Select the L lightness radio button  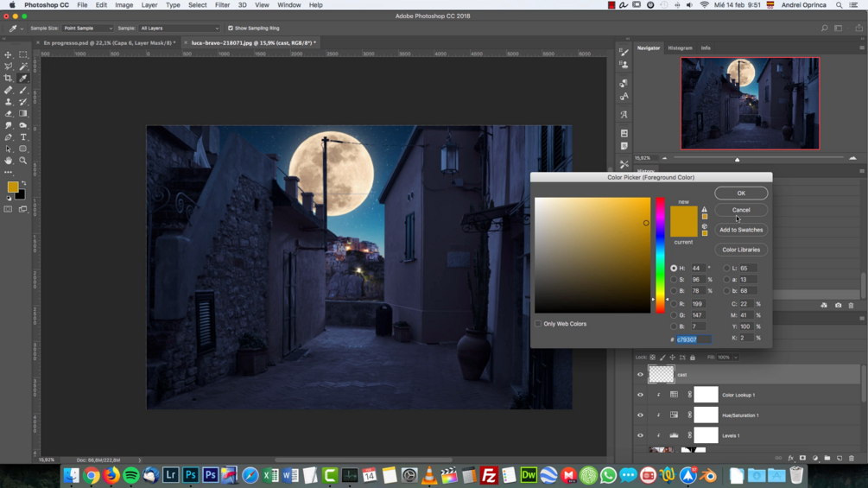point(727,269)
